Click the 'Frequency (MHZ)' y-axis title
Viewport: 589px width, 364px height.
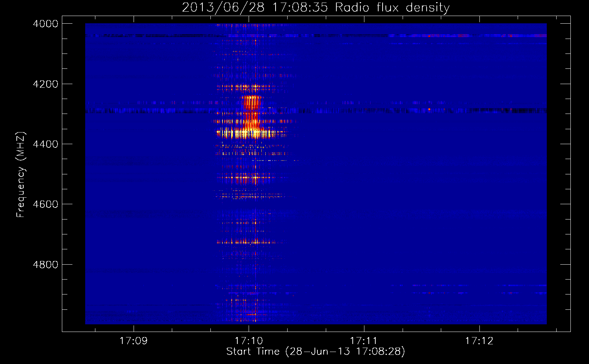click(21, 175)
